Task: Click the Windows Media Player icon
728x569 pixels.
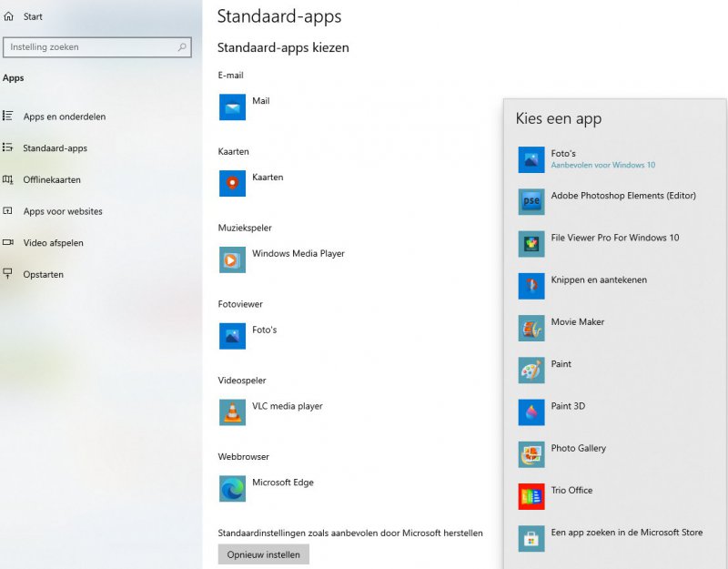Action: point(232,259)
